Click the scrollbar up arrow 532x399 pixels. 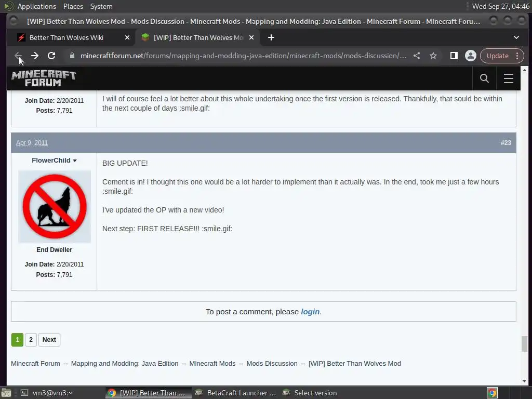coord(524,70)
